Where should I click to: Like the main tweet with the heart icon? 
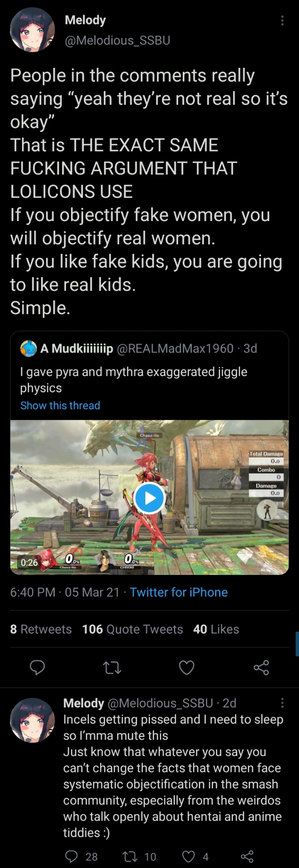[x=186, y=667]
